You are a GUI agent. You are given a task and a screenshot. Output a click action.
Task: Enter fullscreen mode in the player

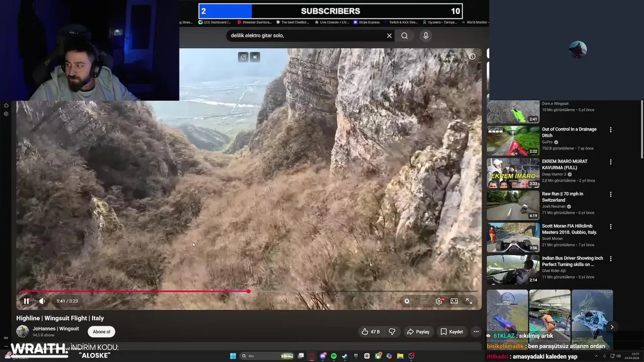pos(469,301)
